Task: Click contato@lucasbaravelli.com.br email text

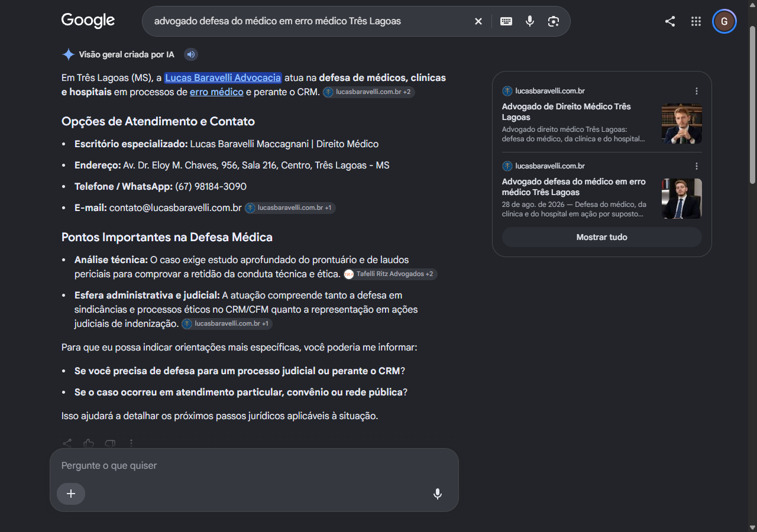Action: (x=176, y=208)
